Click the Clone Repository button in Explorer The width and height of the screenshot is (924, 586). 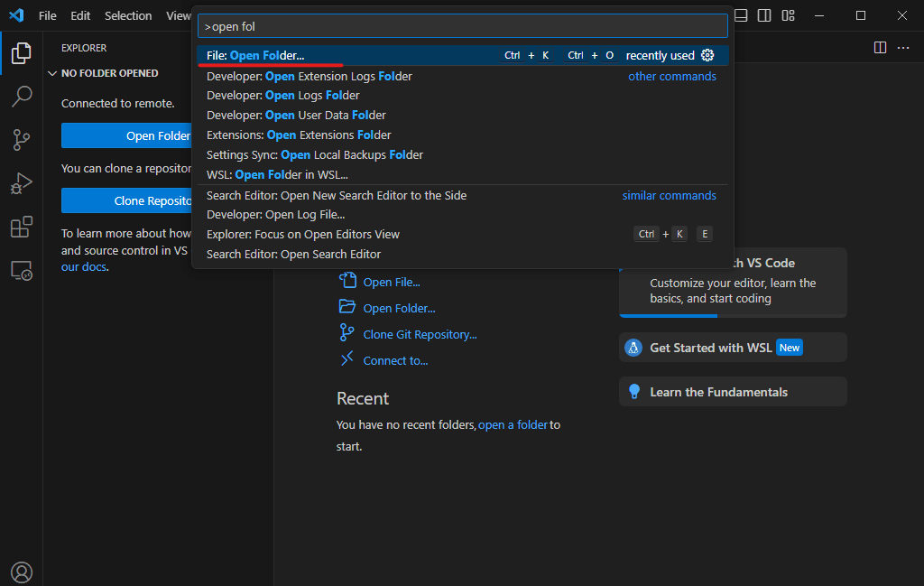[x=126, y=201]
